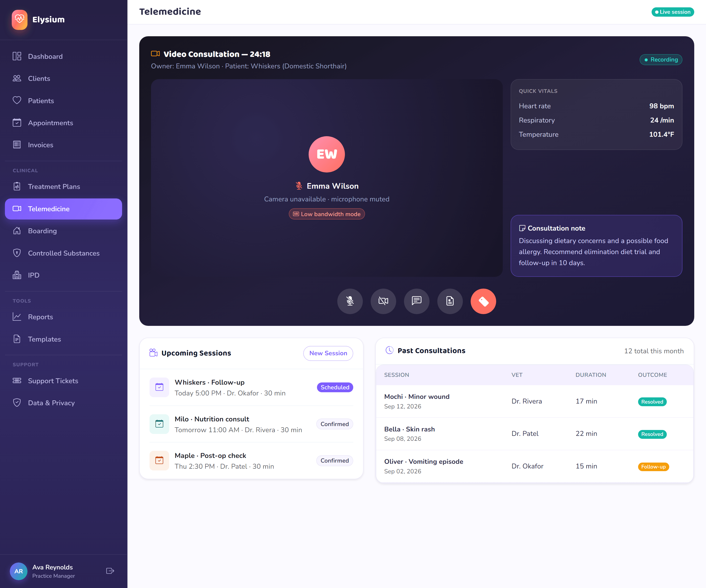Open Support Tickets page
Screen dimensions: 706x588
(63, 381)
